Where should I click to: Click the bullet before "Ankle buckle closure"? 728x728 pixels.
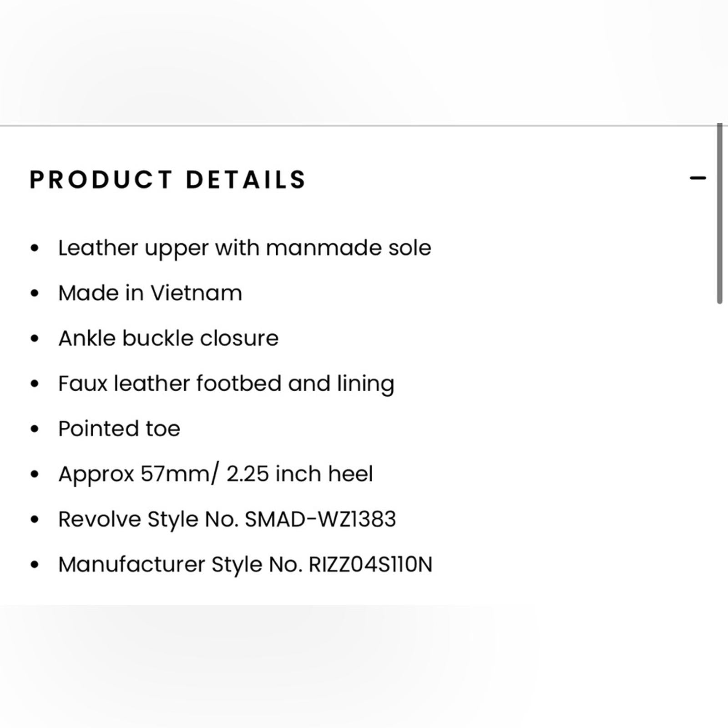pos(35,339)
